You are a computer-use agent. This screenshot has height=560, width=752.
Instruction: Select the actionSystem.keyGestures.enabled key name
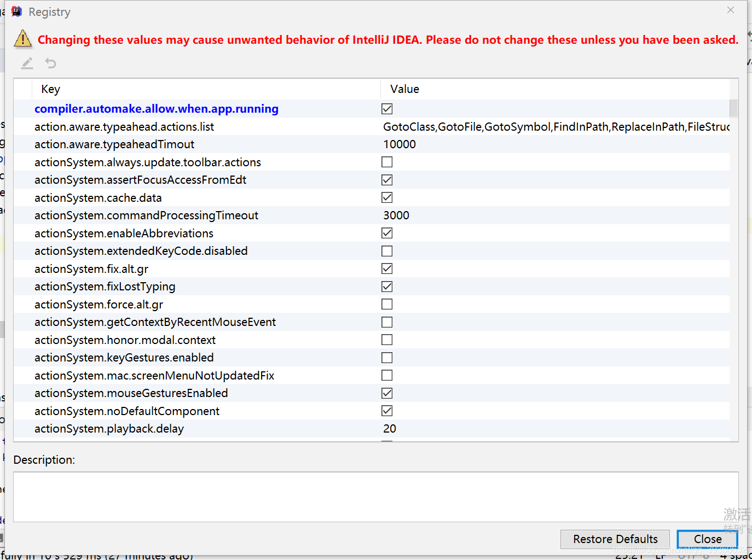pos(124,358)
